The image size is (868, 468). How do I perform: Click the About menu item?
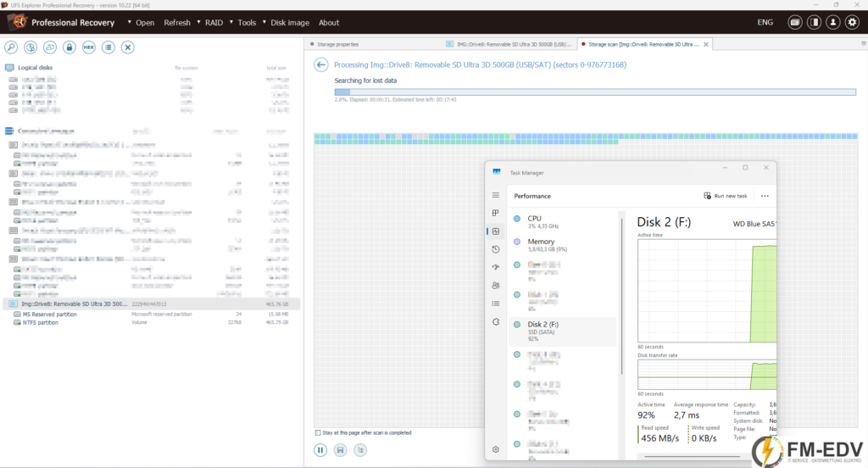coord(329,23)
